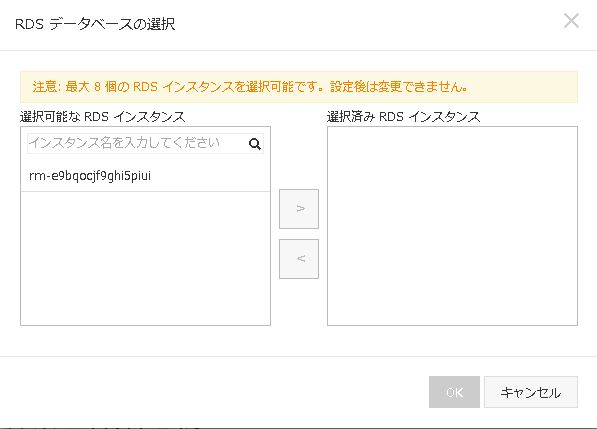Click gap between the two arrow buttons
This screenshot has width=597, height=429.
click(x=299, y=234)
